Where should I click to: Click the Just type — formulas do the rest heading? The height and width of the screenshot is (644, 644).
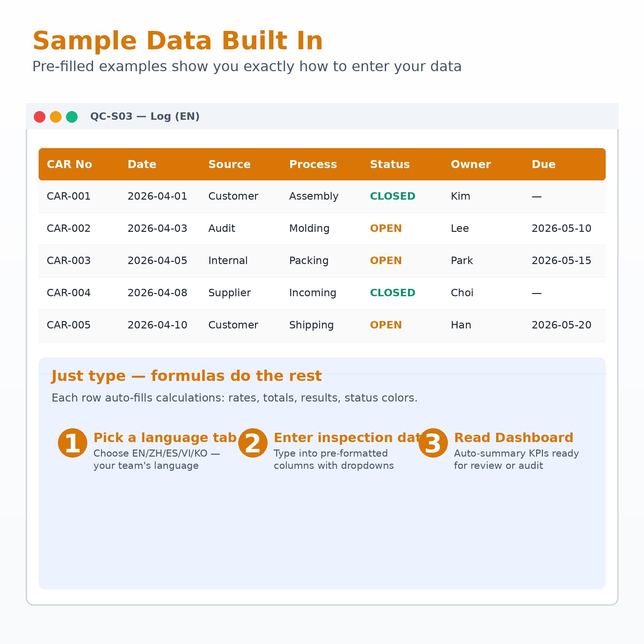coord(187,376)
